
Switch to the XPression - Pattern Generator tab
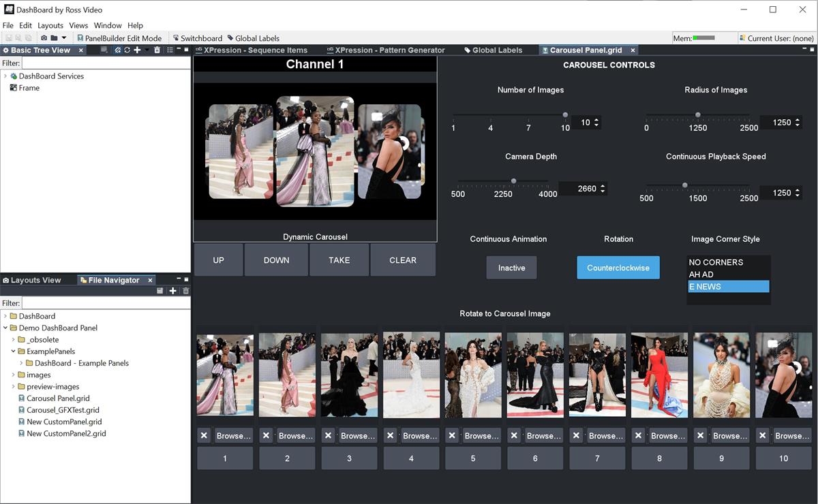point(385,50)
